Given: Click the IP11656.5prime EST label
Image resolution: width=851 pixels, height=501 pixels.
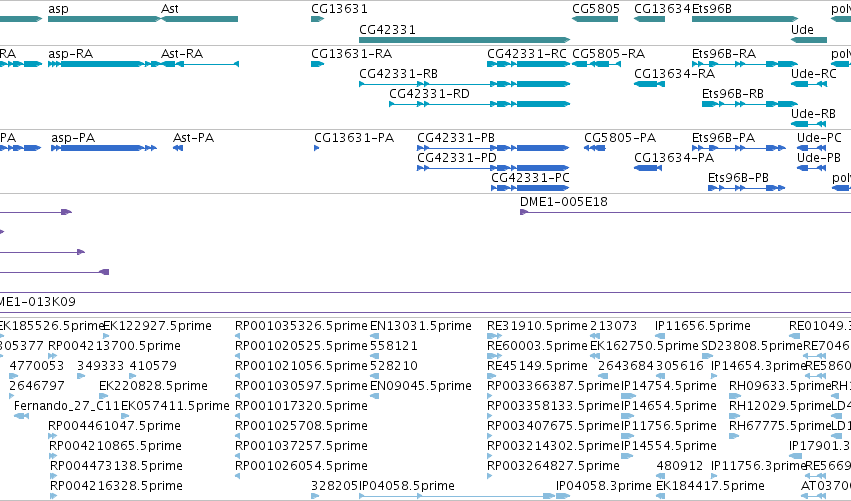Looking at the screenshot, I should [703, 326].
